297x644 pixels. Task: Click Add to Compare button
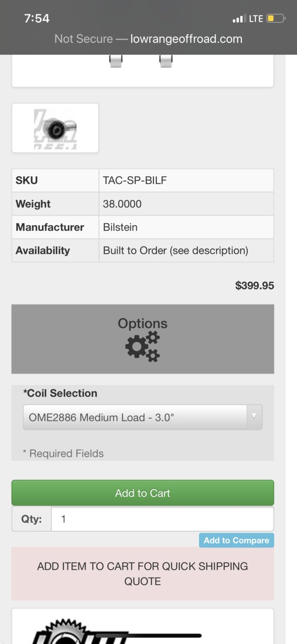[x=236, y=540]
